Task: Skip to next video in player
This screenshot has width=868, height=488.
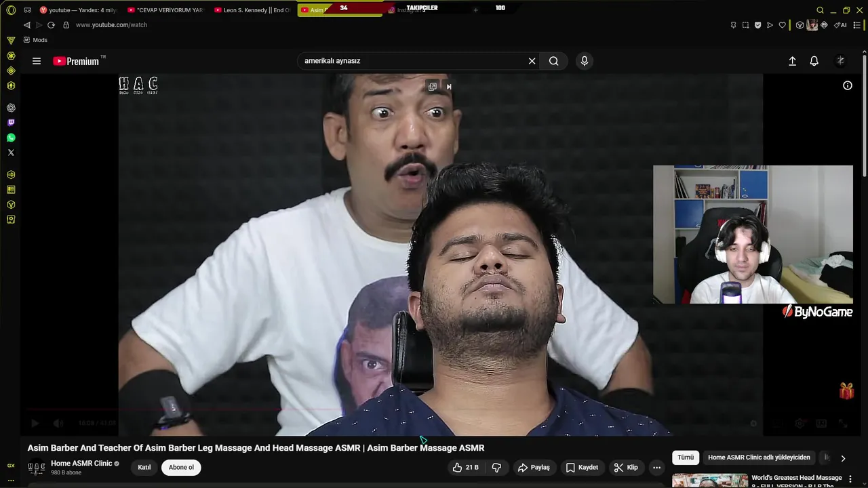Action: click(x=448, y=87)
